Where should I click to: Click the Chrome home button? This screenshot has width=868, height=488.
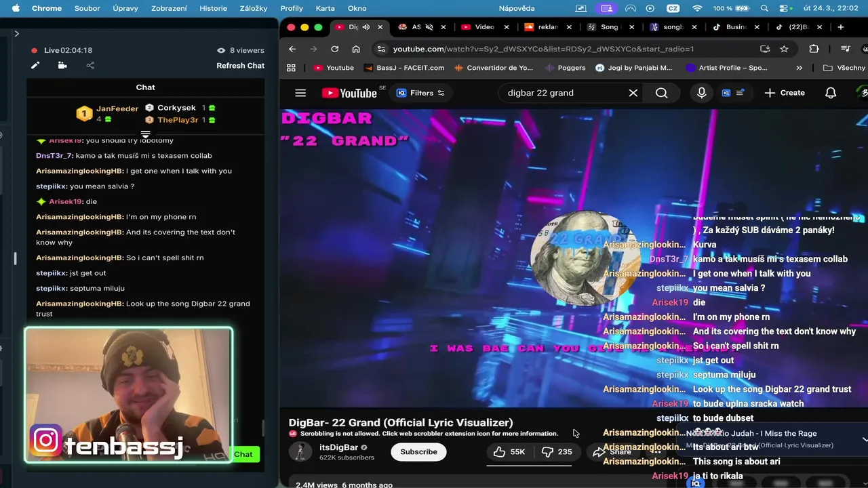(356, 49)
